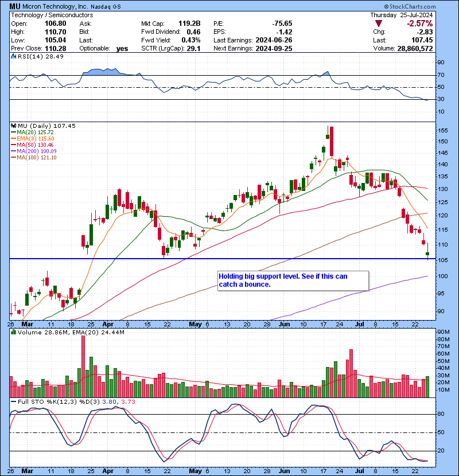
Task: Click the volume bars icon beside Volume 28.86M
Action: (x=13, y=332)
